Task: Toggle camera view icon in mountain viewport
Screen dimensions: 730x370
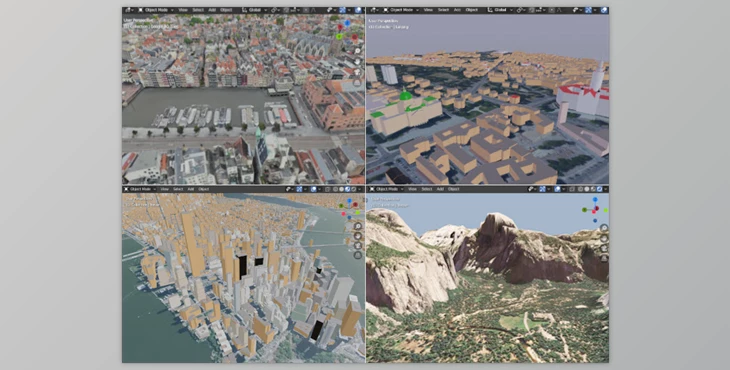Action: (x=604, y=249)
